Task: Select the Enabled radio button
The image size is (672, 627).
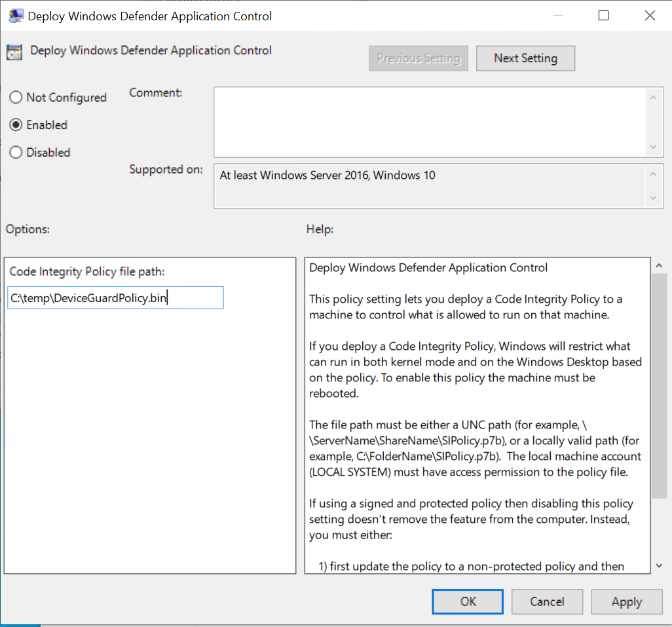Action: (x=16, y=125)
